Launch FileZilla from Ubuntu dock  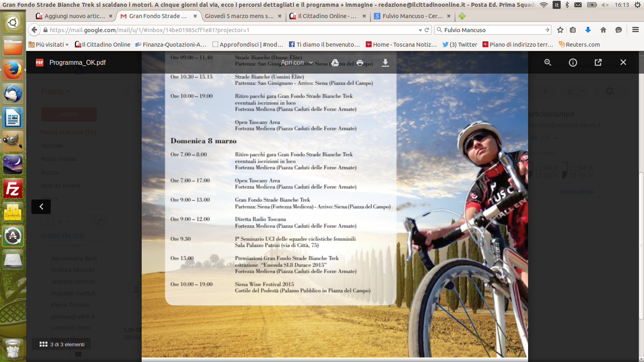coord(13,189)
